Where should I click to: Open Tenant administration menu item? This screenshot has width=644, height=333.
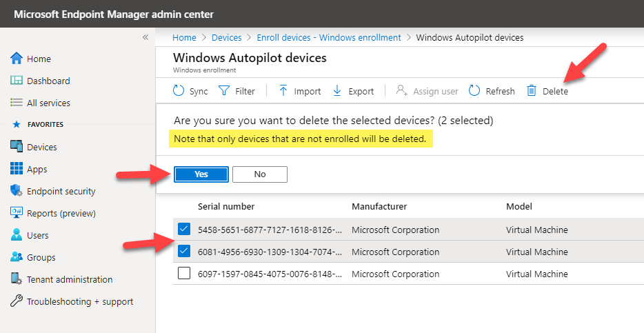tap(69, 279)
